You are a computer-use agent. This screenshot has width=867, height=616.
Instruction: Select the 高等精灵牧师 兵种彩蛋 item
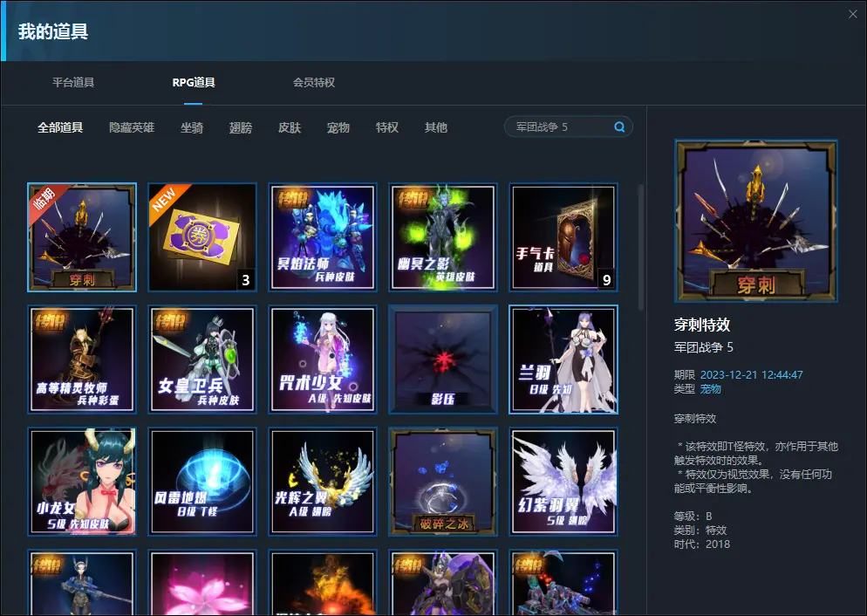tap(82, 359)
